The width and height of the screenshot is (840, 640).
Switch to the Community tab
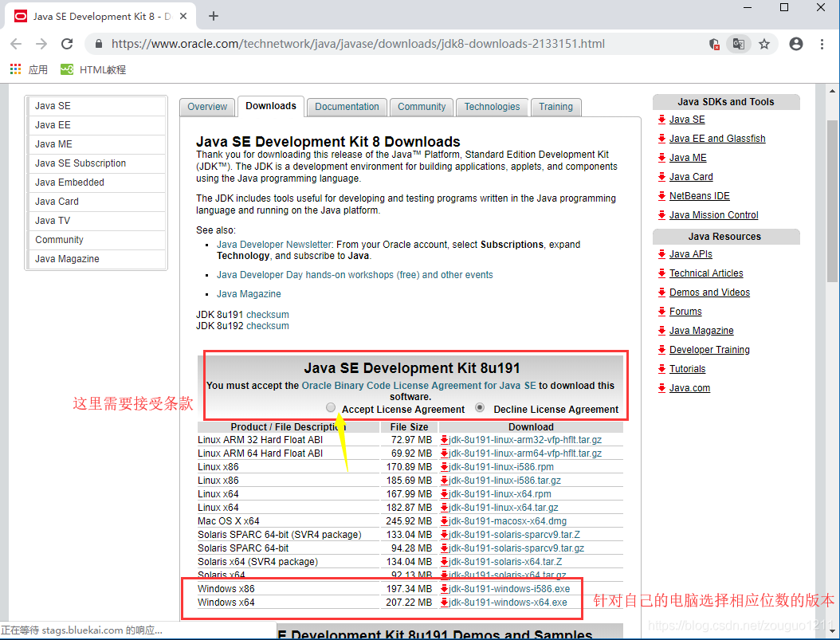pos(422,107)
